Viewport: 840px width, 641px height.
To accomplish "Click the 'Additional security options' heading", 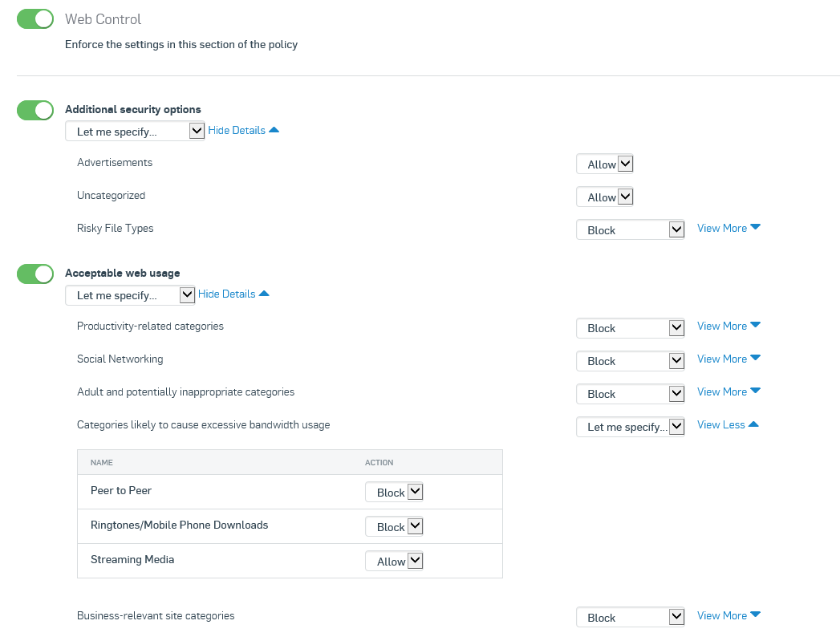I will click(133, 109).
